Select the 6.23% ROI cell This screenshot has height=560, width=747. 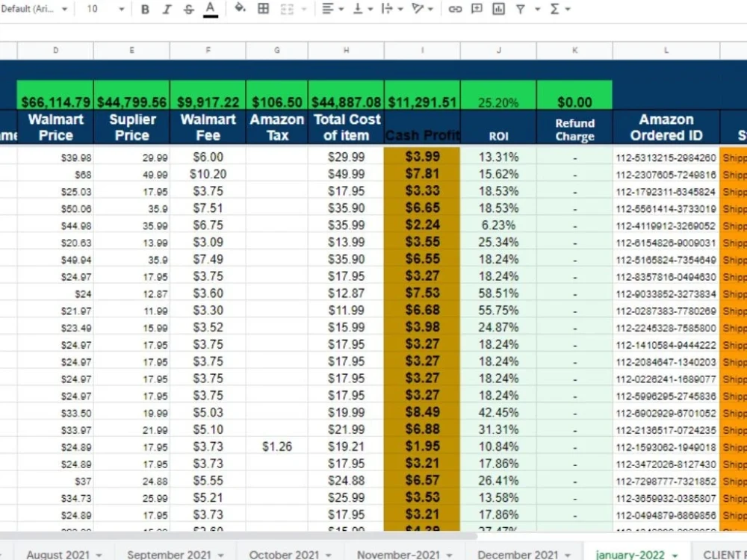point(498,225)
